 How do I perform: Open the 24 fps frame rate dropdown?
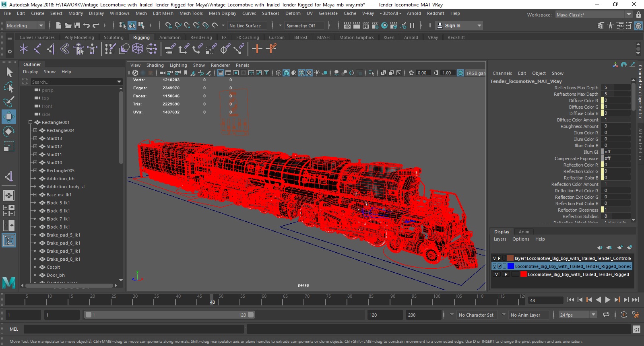578,315
